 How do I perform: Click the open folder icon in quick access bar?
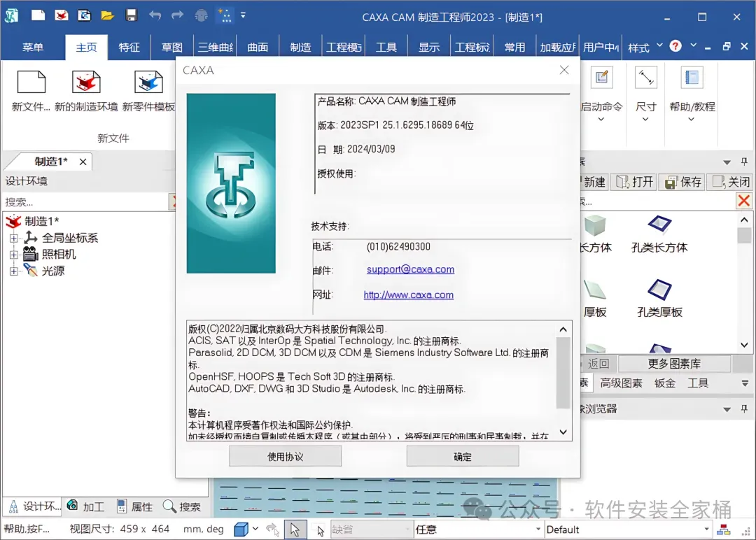[107, 15]
